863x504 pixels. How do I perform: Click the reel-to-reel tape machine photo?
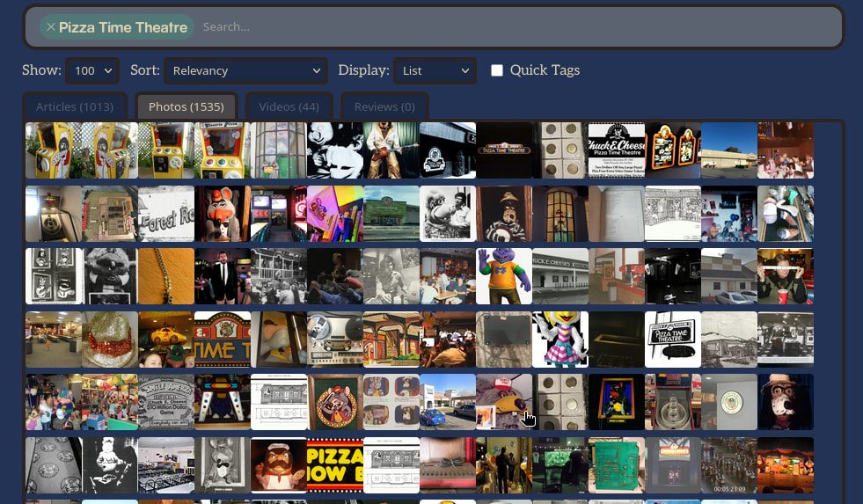335,340
